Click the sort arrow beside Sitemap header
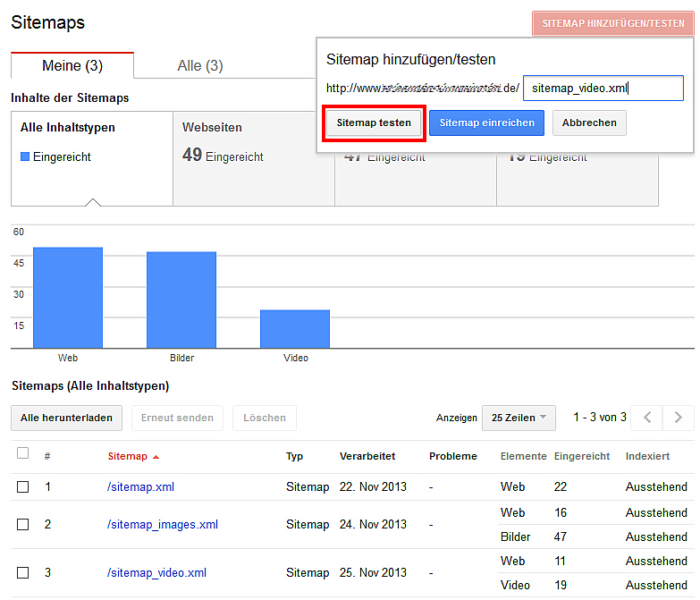Image resolution: width=700 pixels, height=600 pixels. (156, 457)
